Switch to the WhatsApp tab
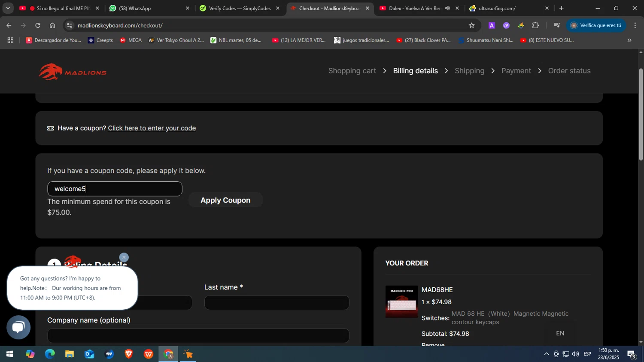The width and height of the screenshot is (644, 362). click(149, 8)
